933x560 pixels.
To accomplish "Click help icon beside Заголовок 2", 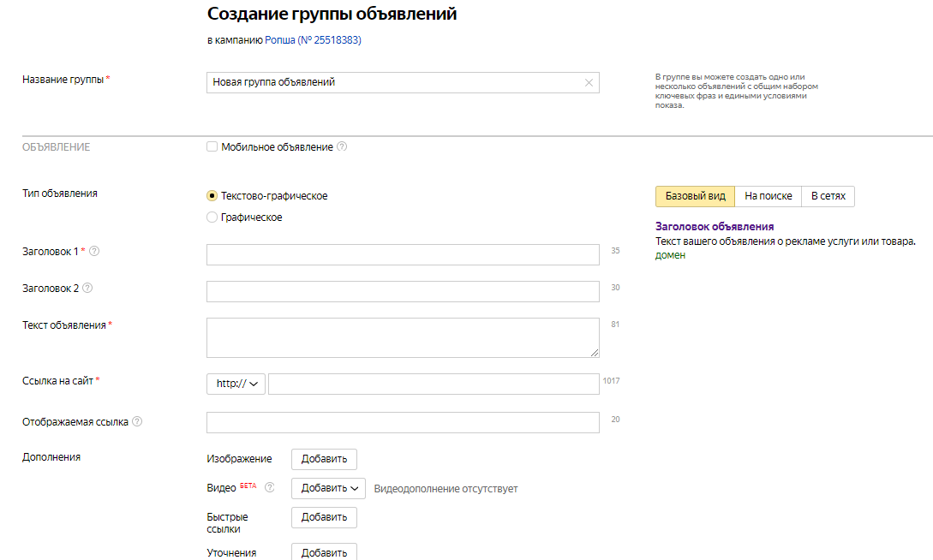I will click(x=87, y=288).
